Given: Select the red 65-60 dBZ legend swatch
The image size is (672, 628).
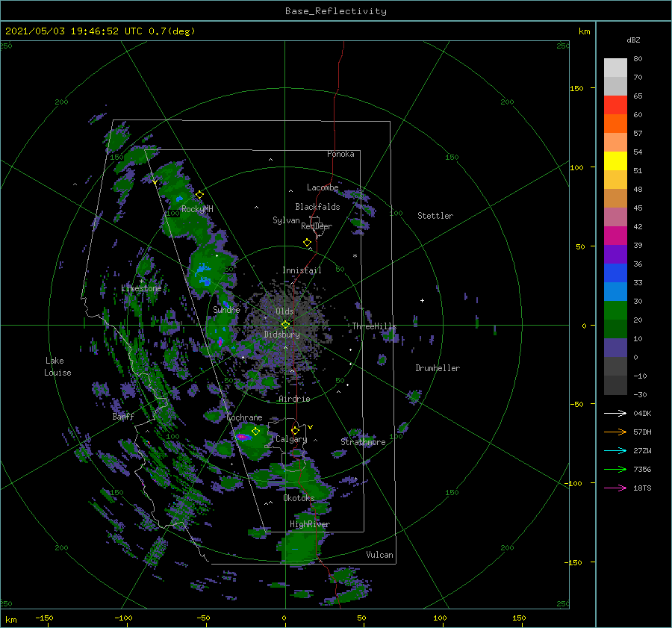Looking at the screenshot, I should pos(615,105).
